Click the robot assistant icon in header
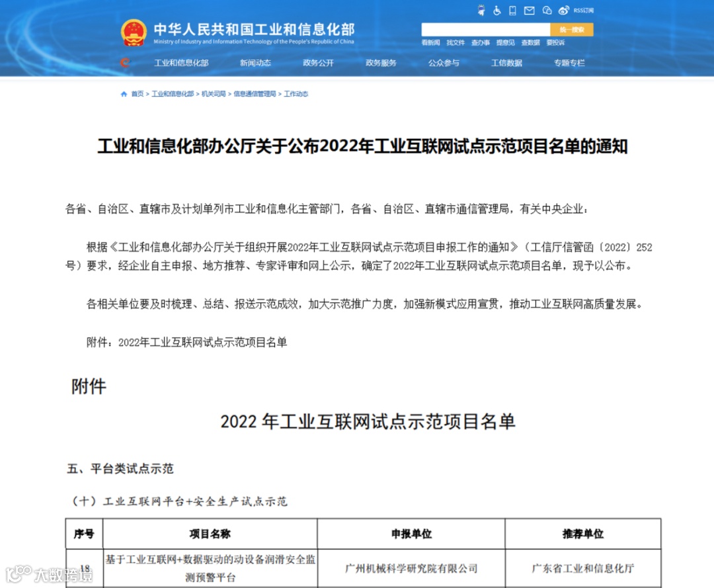The height and width of the screenshot is (588, 714). [x=481, y=11]
